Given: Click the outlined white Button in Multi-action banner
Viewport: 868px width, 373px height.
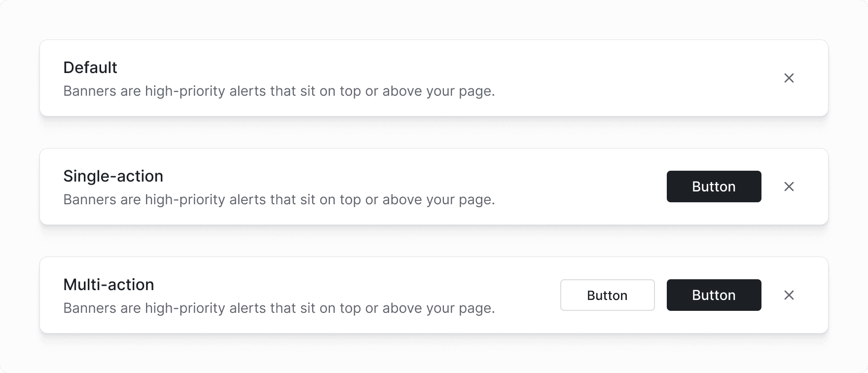Looking at the screenshot, I should click(607, 295).
